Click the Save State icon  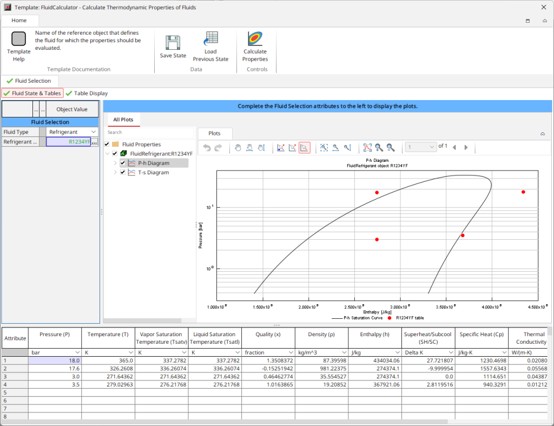point(173,43)
